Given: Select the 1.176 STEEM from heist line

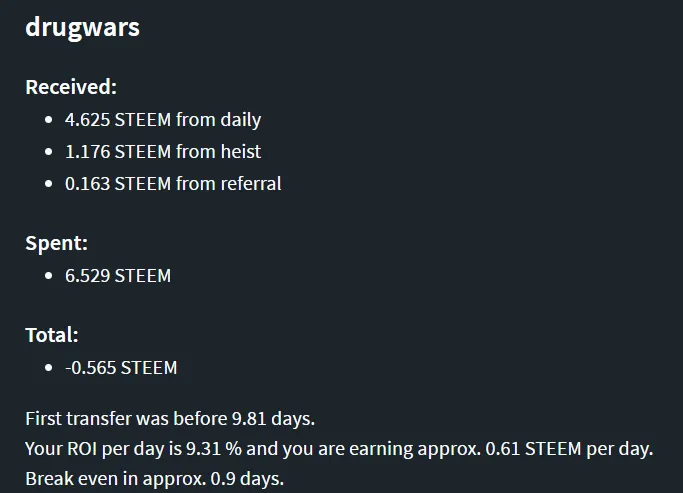Looking at the screenshot, I should [163, 152].
